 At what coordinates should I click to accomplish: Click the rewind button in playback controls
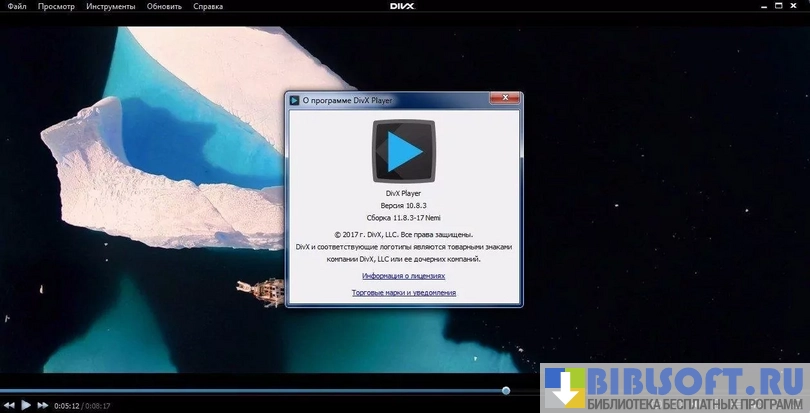point(10,405)
